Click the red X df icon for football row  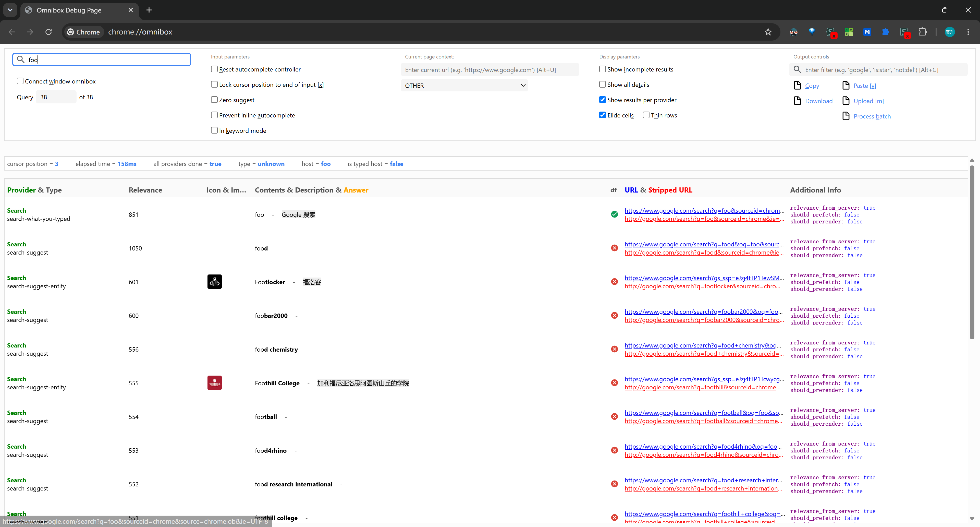[x=614, y=417]
